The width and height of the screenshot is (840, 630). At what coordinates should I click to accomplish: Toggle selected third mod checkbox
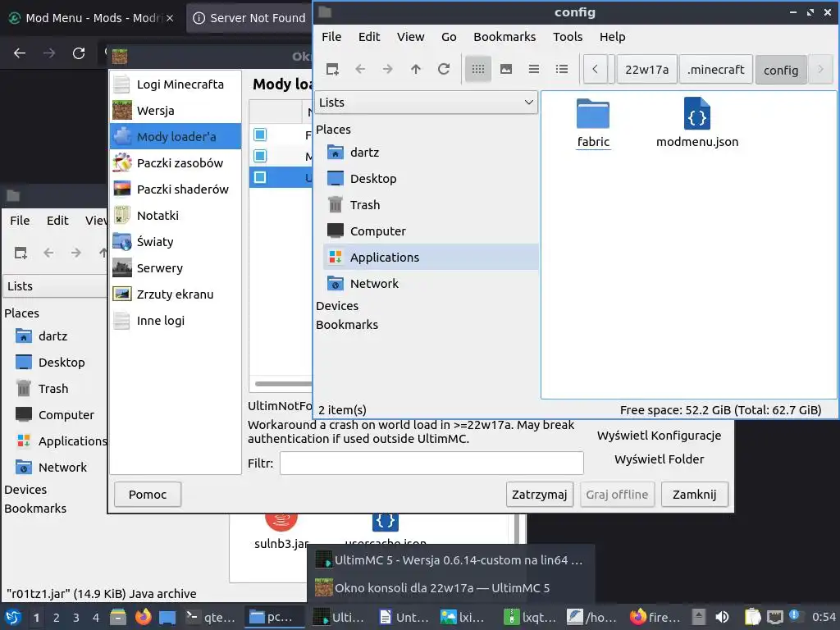click(x=260, y=177)
